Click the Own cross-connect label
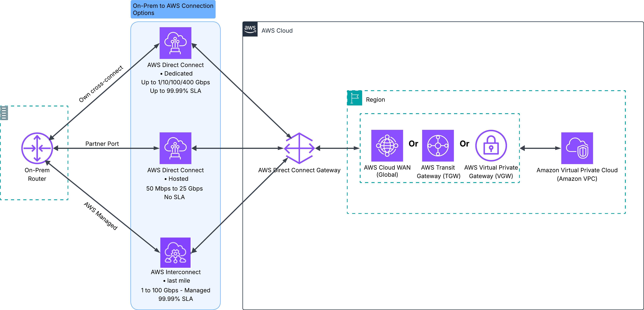The height and width of the screenshot is (310, 644). coord(101,84)
